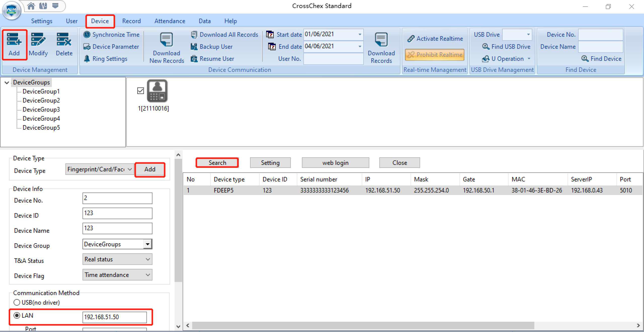Screen dimensions: 644x332
Task: Select USB(no driver) radio button
Action: [17, 302]
